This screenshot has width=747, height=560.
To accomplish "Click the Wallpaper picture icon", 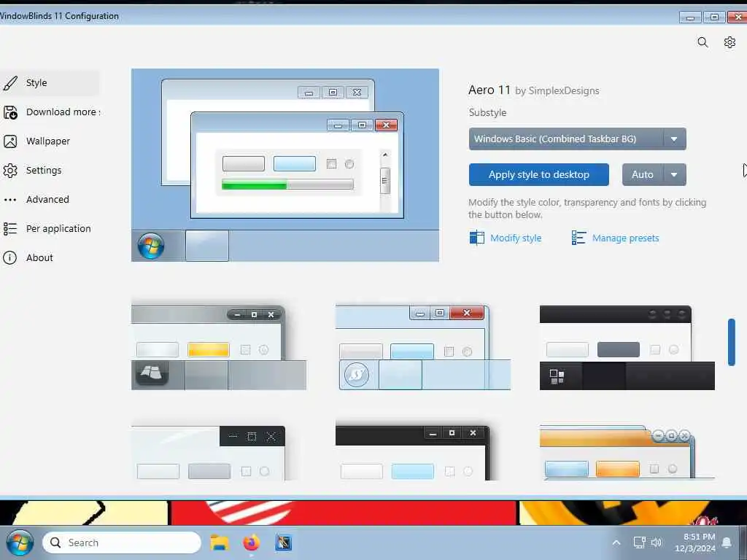I will tap(10, 141).
